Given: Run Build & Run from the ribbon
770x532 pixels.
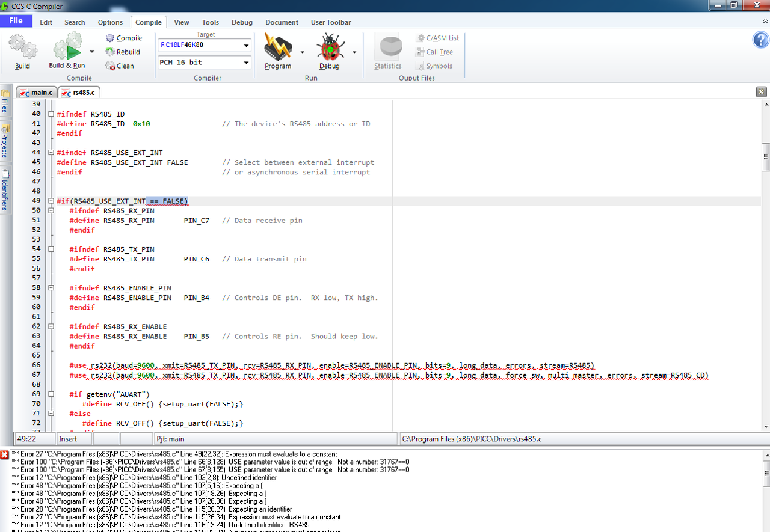Looking at the screenshot, I should (67, 52).
